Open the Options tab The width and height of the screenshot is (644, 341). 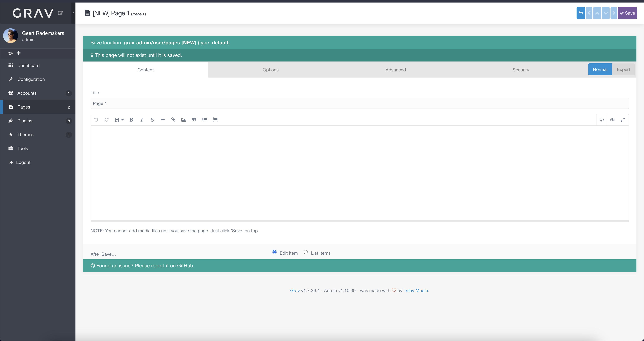point(270,70)
